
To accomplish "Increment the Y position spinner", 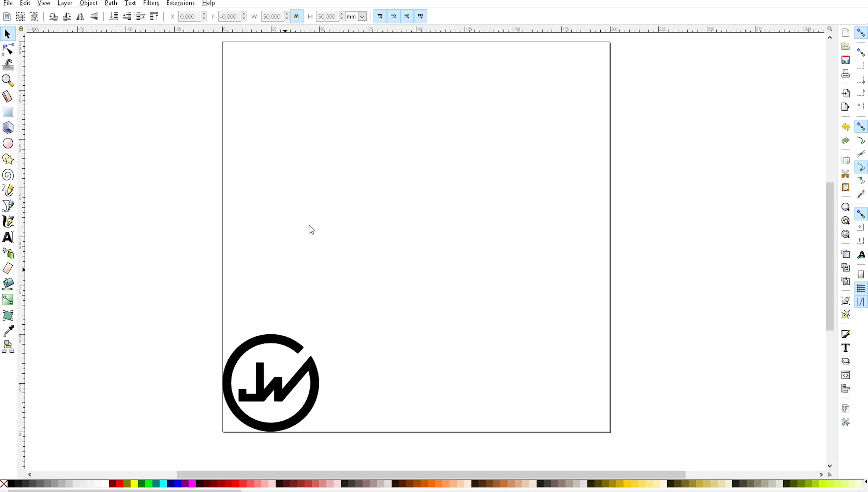I will point(244,14).
